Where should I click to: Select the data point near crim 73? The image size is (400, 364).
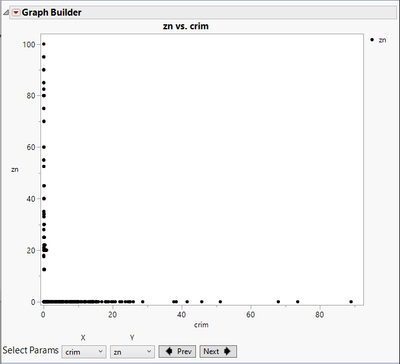point(298,302)
